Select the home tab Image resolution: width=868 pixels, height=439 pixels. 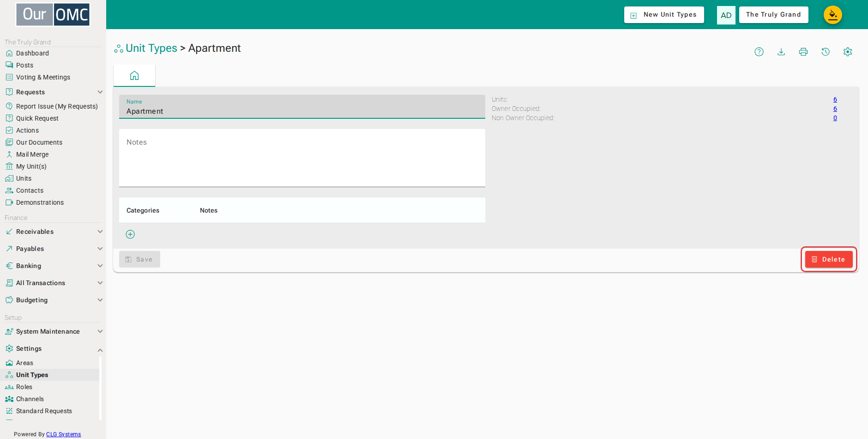[134, 75]
